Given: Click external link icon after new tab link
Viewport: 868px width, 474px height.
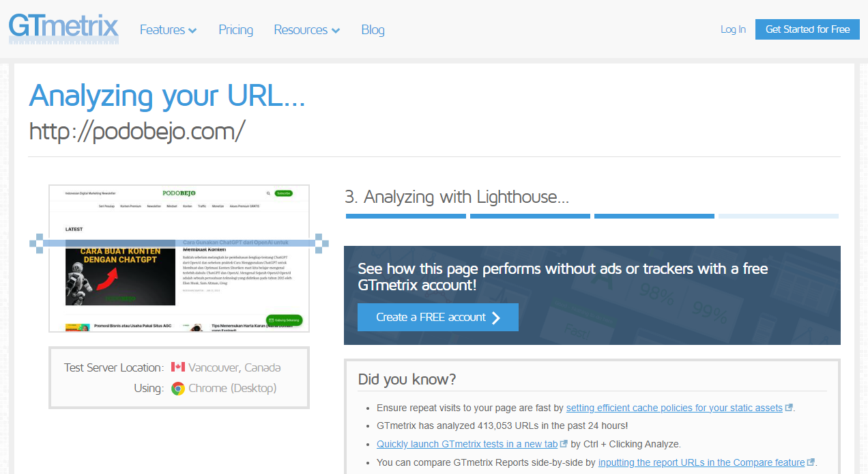Looking at the screenshot, I should click(x=564, y=444).
